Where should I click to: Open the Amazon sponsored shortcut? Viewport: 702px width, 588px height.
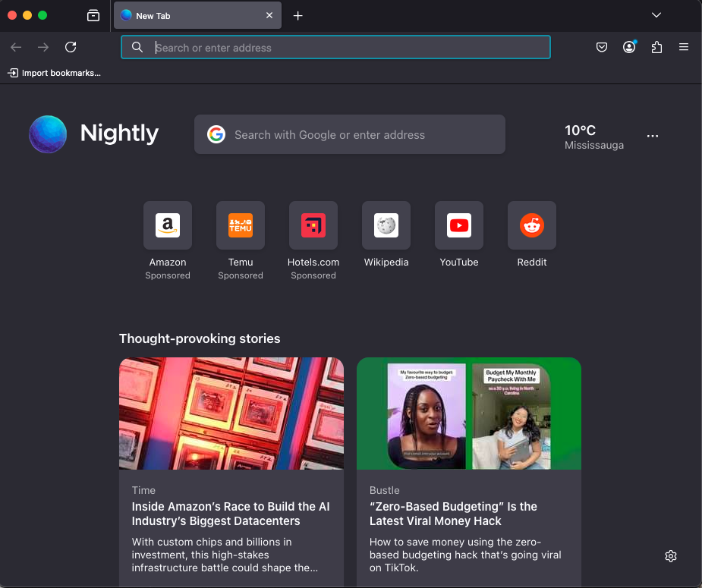pos(168,241)
